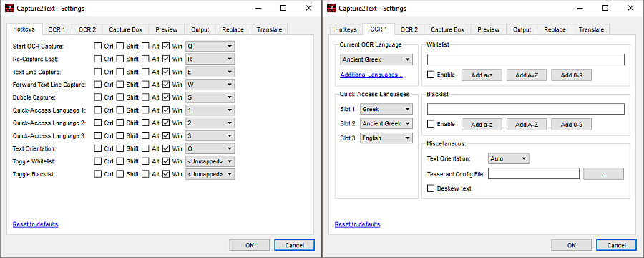Uncheck Win for Start OCR Capture
Viewport: 644px width, 258px height.
166,46
